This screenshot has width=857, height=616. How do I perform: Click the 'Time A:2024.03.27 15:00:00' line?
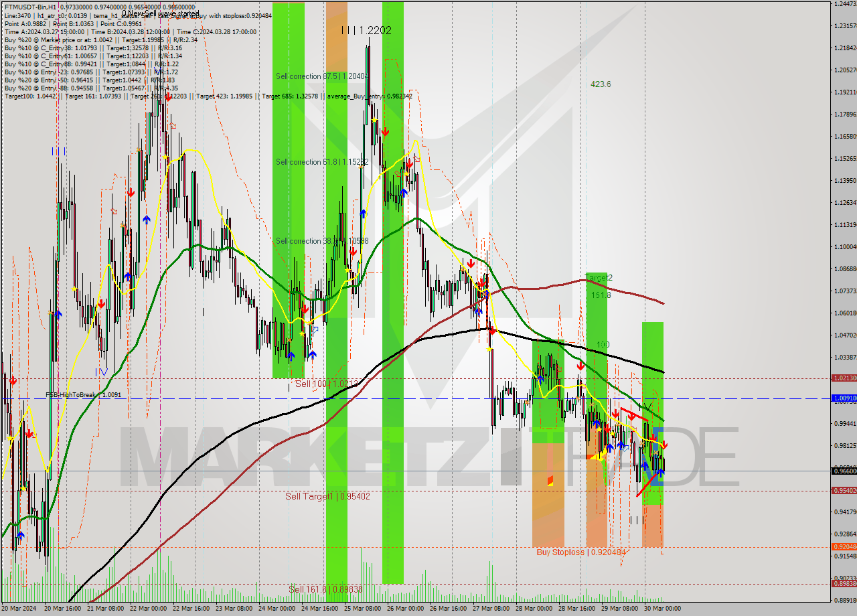click(x=131, y=31)
